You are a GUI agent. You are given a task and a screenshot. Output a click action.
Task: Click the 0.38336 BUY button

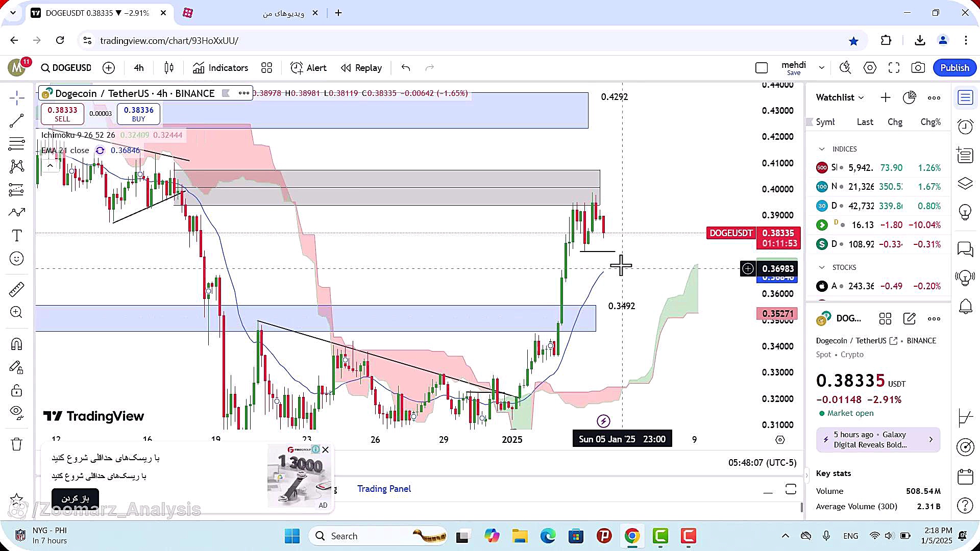[x=138, y=114]
